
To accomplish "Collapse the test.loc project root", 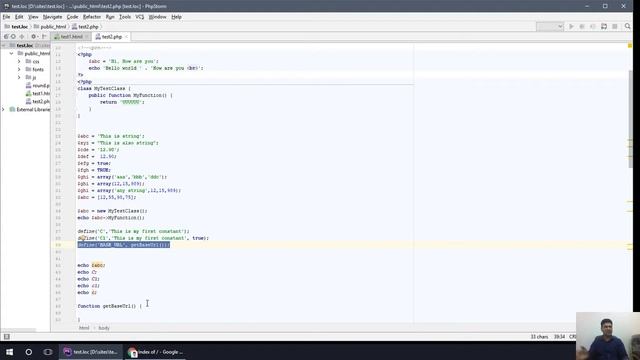I will click(x=4, y=45).
